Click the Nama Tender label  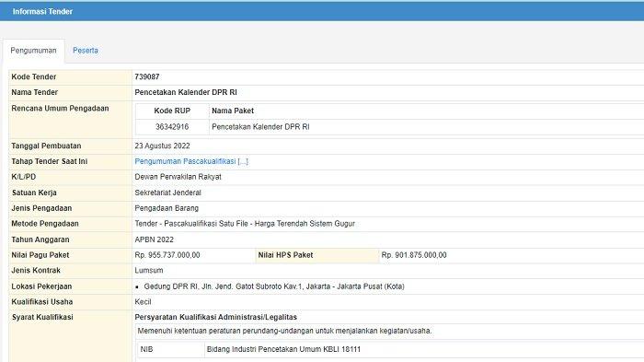[x=35, y=92]
